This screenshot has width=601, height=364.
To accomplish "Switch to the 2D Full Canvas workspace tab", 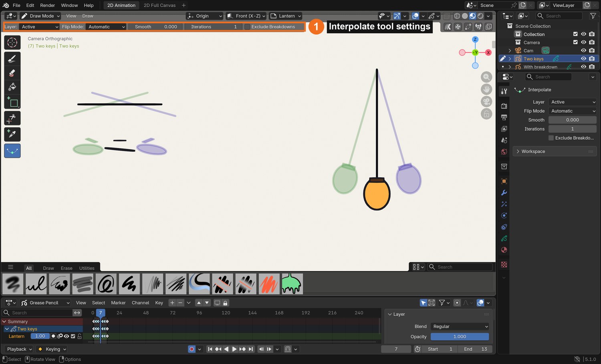I will [x=159, y=5].
